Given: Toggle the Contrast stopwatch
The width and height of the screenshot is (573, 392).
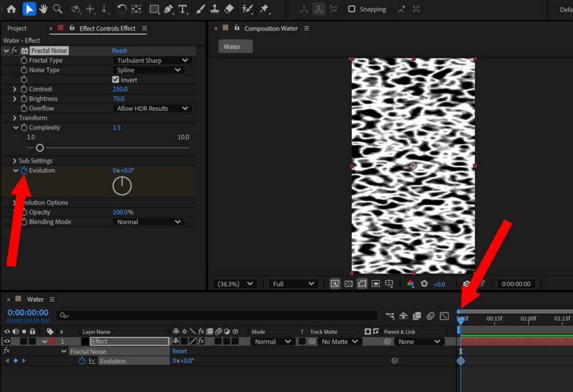Looking at the screenshot, I should [24, 89].
